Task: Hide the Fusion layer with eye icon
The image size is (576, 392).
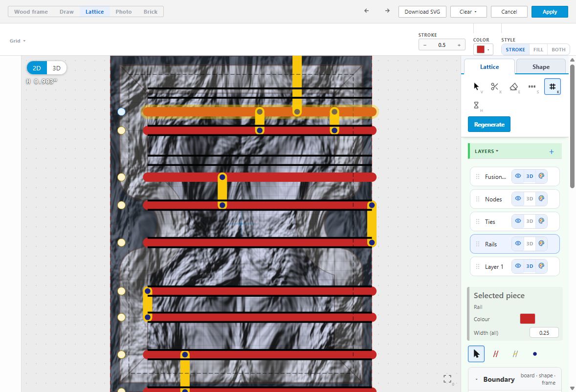Action: (518, 176)
